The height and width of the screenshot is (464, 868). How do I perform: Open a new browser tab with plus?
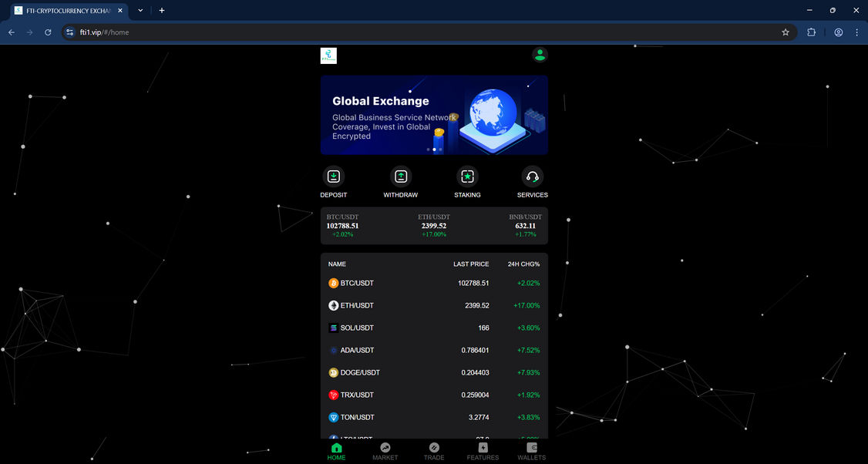click(162, 11)
